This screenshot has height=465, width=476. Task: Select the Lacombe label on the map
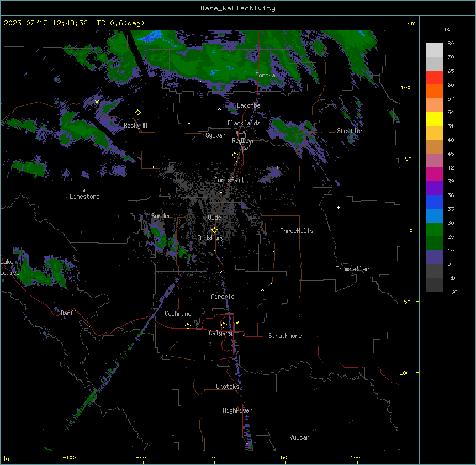pos(248,105)
